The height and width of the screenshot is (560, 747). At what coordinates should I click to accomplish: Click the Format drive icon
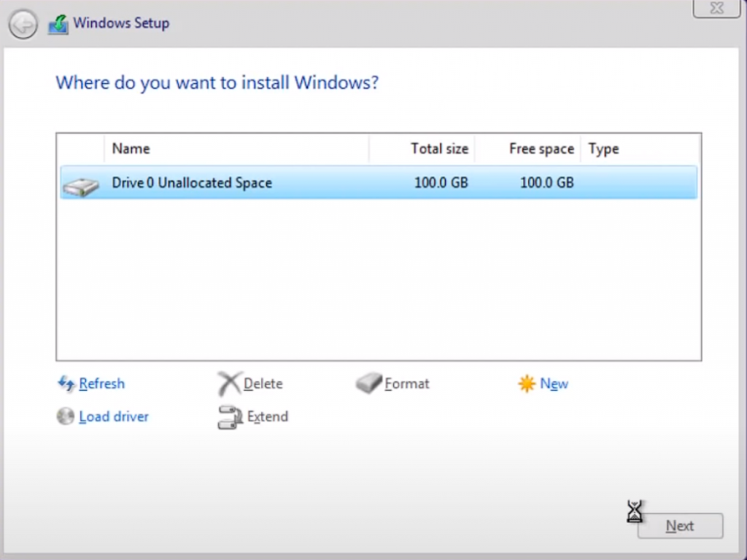(368, 383)
